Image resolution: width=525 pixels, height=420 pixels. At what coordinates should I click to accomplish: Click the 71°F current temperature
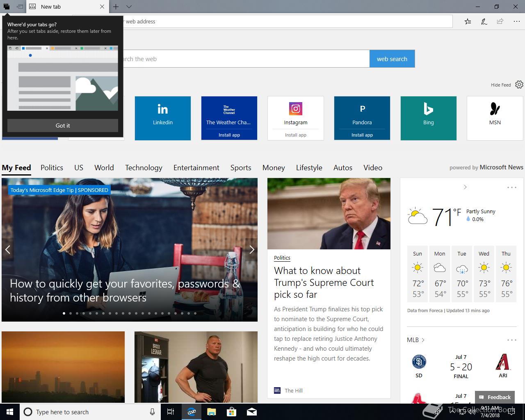tap(447, 217)
